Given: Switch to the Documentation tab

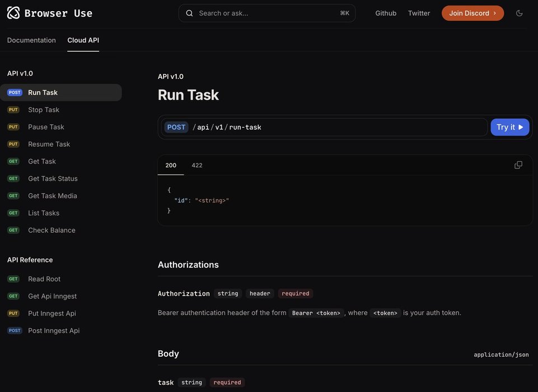Looking at the screenshot, I should tap(31, 40).
